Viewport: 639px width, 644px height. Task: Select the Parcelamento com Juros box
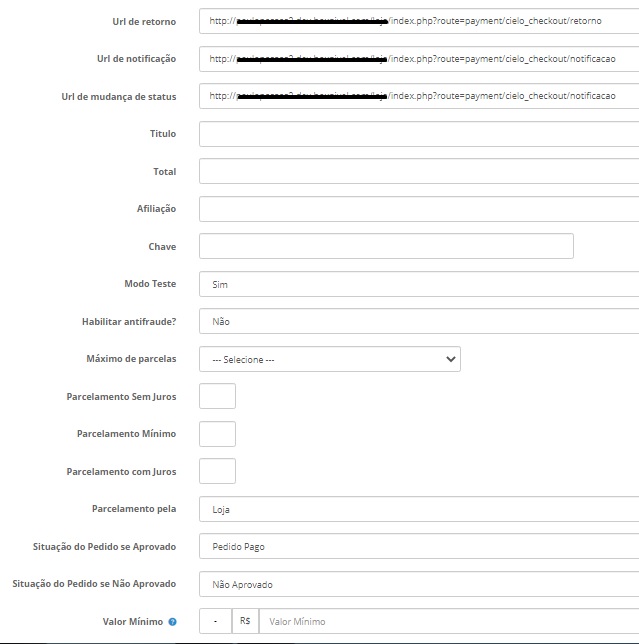coord(218,471)
